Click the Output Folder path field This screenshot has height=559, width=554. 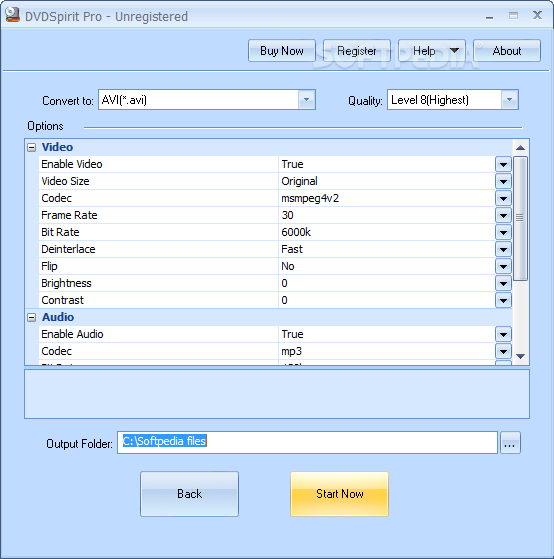307,442
